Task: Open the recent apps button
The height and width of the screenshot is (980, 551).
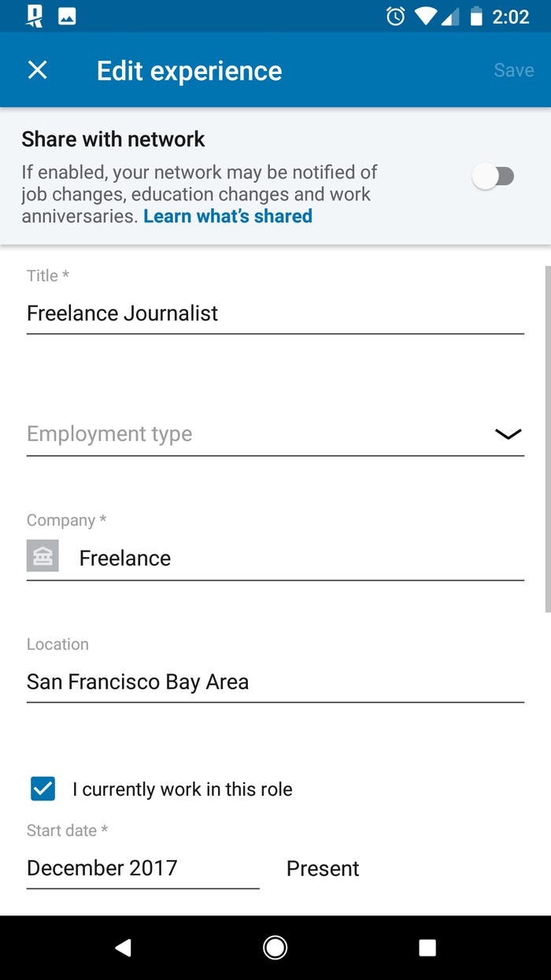Action: 427,947
